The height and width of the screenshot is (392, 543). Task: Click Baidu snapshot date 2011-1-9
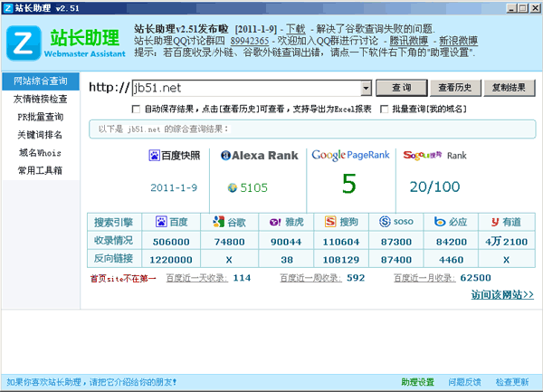[x=174, y=187]
